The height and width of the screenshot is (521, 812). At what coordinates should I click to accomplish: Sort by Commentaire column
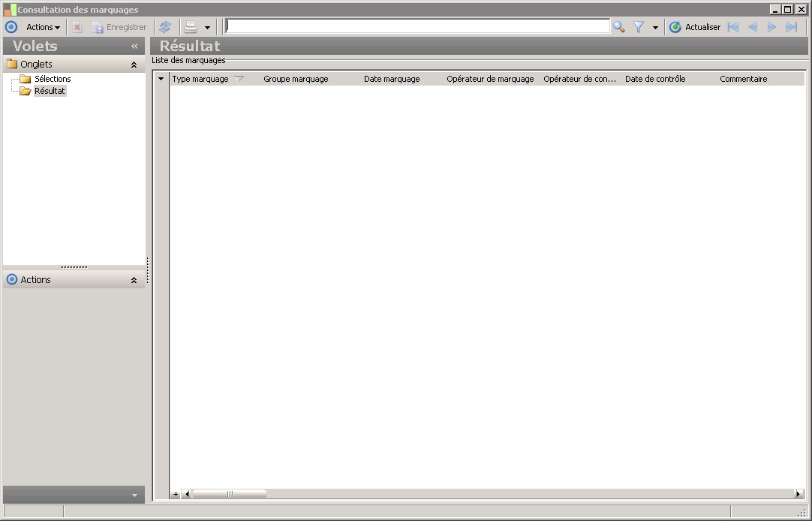pyautogui.click(x=744, y=79)
